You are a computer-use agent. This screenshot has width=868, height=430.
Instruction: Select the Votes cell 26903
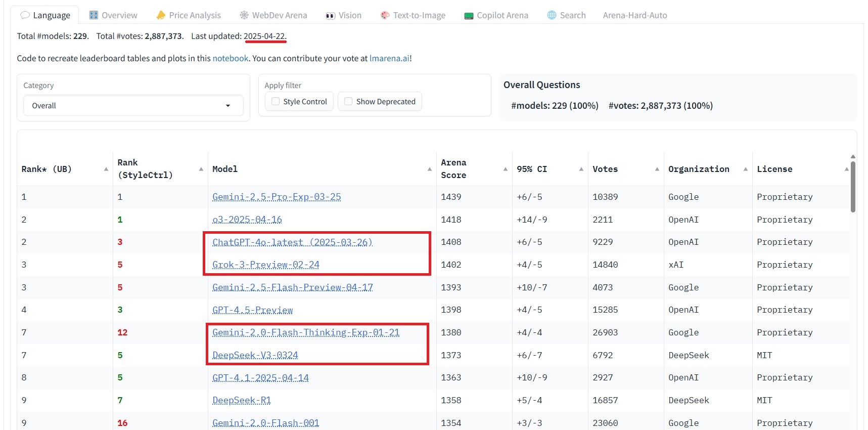(626, 332)
